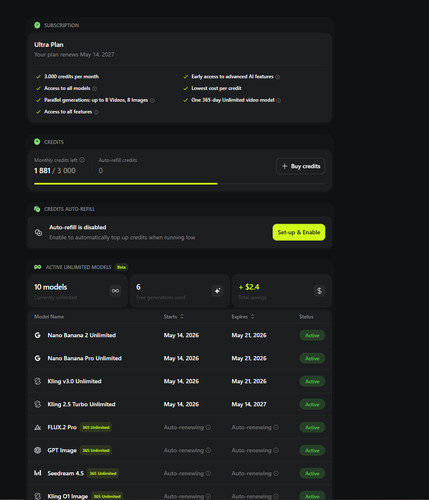Screen dimensions: 429x500
Task: Click triangle icon beside FLUX.2 Pro
Action: point(38,427)
